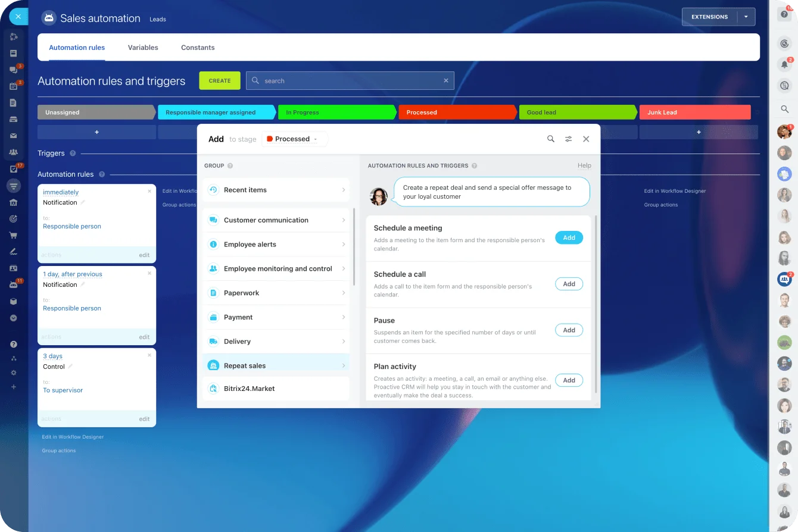Open the Bitrix24.Market group item

pyautogui.click(x=275, y=389)
